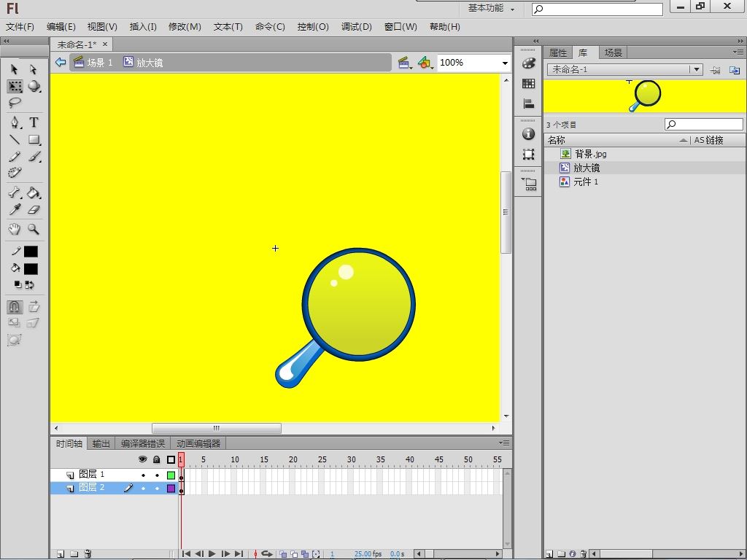Toggle outline square for 图层 1
This screenshot has height=560, width=747.
coord(171,475)
